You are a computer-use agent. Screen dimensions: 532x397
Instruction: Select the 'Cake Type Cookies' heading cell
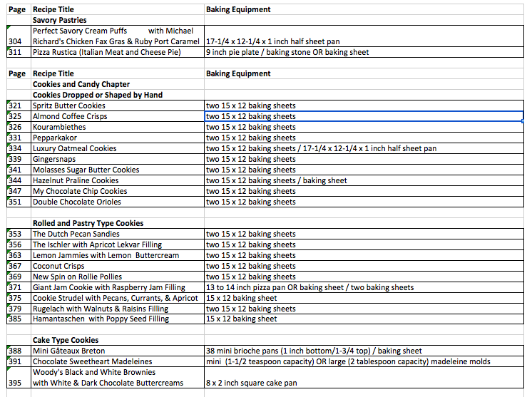click(118, 340)
